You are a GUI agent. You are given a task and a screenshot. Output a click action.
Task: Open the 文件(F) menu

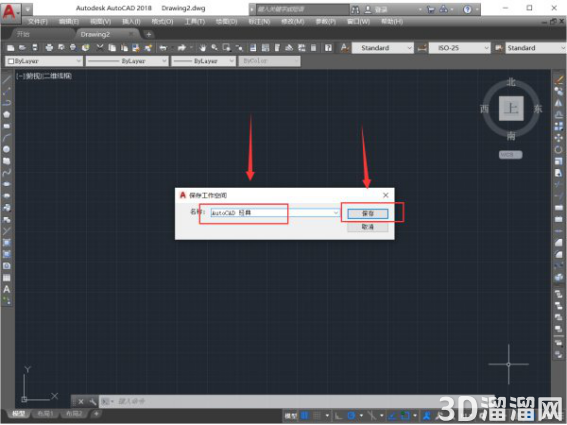(x=38, y=22)
